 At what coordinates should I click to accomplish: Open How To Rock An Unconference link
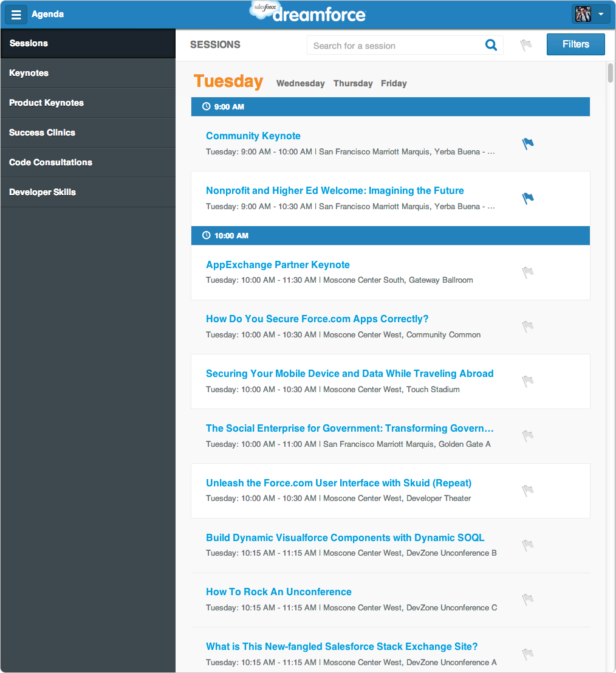tap(278, 592)
